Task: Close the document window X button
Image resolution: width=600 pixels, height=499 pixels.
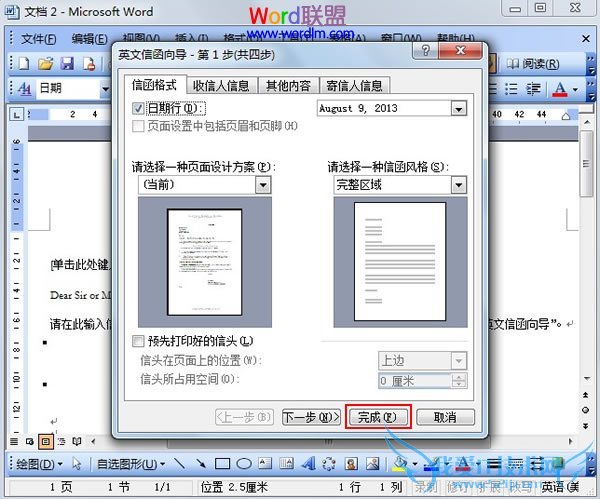Action: point(585,39)
